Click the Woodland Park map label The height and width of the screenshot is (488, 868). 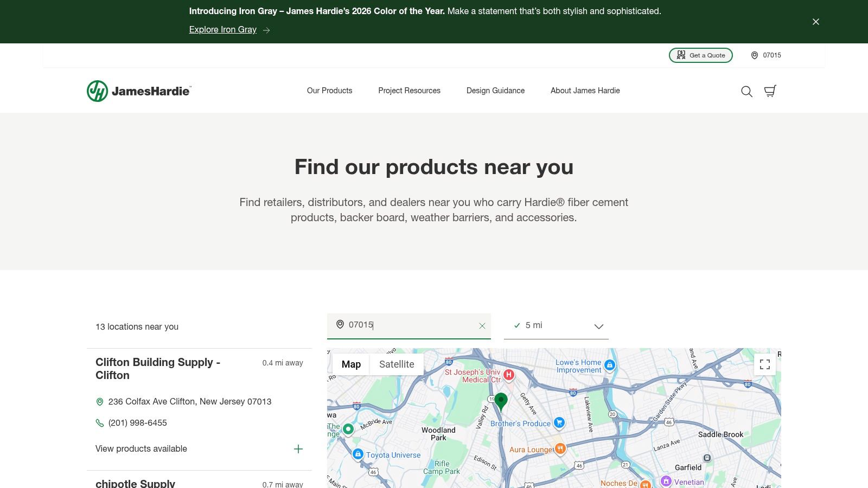439,434
